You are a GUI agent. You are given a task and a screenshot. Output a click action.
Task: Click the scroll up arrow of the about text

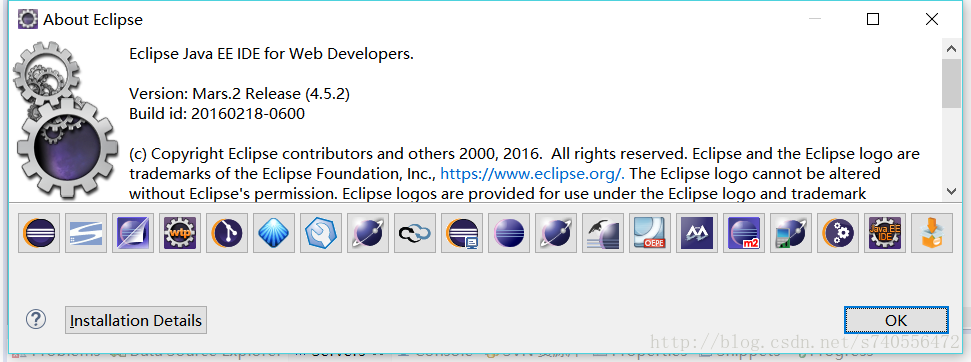pos(951,48)
